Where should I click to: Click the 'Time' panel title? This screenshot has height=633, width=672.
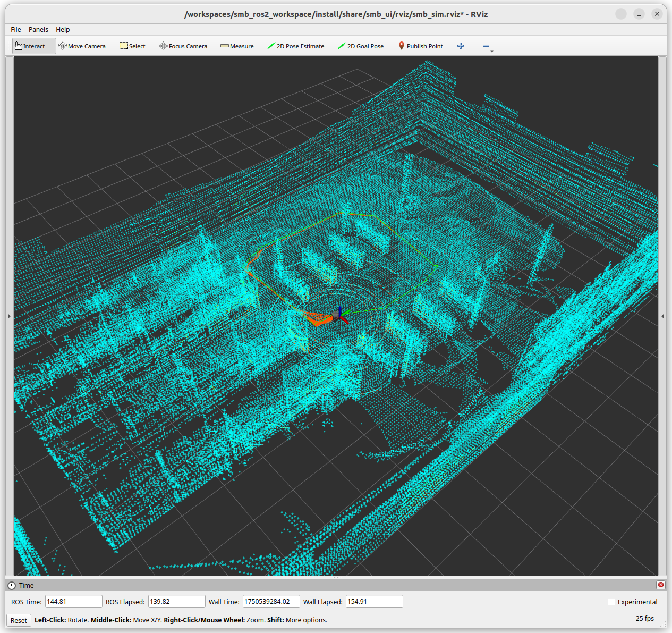coord(26,585)
